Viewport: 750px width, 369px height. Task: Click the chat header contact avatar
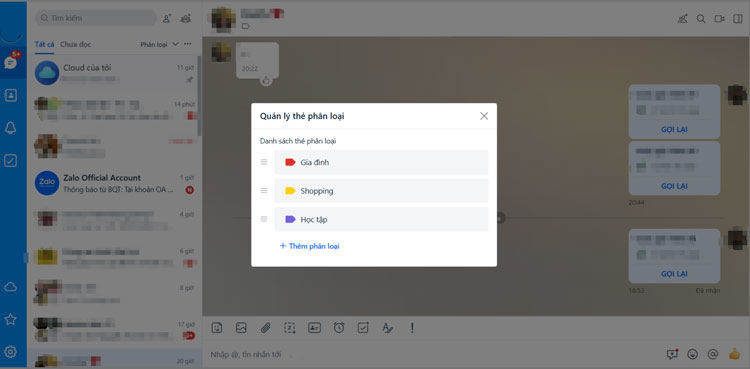point(223,19)
